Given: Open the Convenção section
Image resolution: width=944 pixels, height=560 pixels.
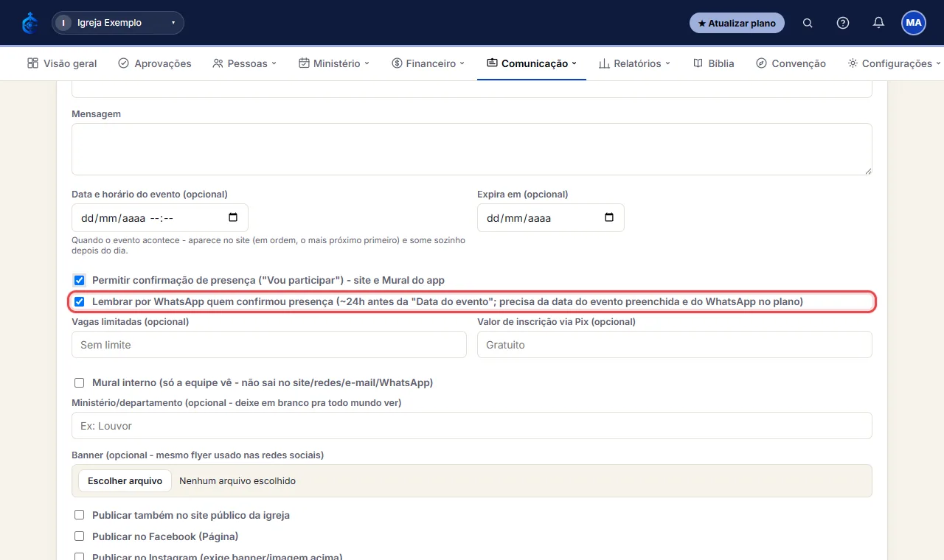Looking at the screenshot, I should click(791, 63).
